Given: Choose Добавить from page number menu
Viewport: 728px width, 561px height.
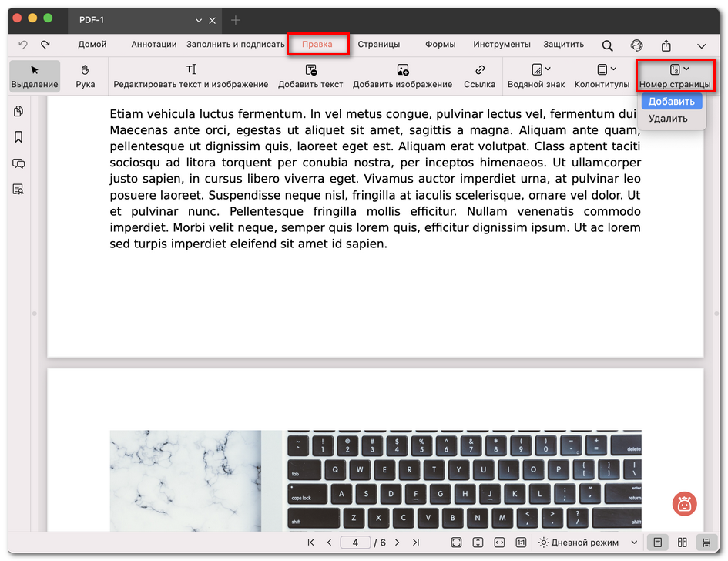Looking at the screenshot, I should 671,102.
